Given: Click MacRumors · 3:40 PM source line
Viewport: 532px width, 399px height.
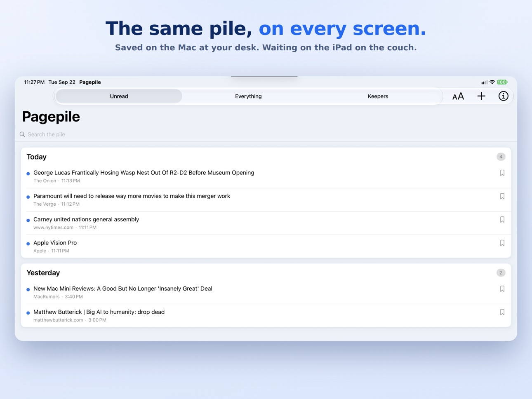Looking at the screenshot, I should [58, 297].
